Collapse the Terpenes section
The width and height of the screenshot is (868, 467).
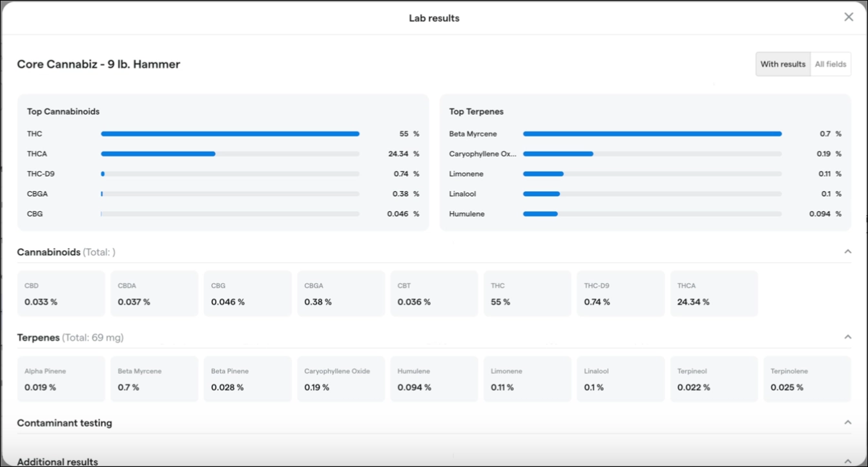(x=848, y=337)
